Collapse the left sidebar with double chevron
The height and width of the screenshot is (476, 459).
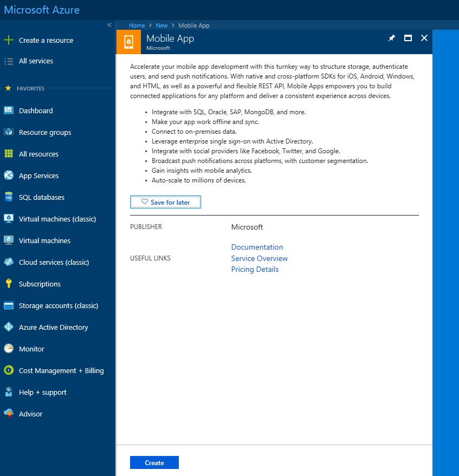pyautogui.click(x=109, y=25)
